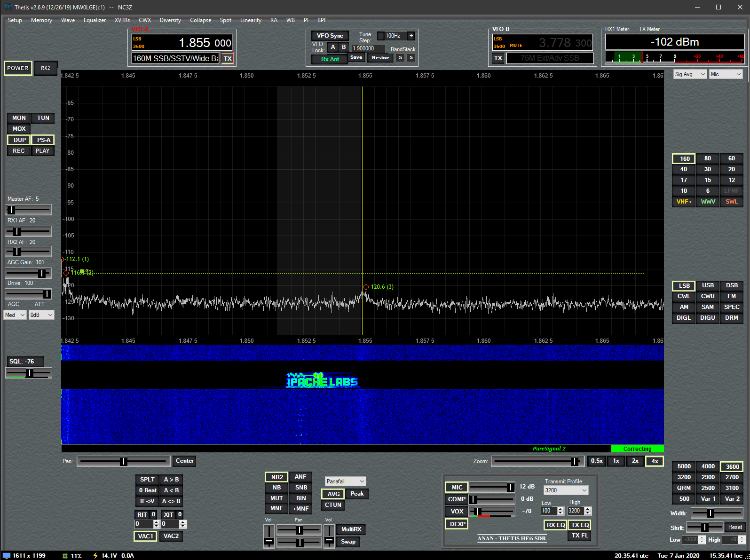Select DIGU mode
The height and width of the screenshot is (560, 750).
708,318
